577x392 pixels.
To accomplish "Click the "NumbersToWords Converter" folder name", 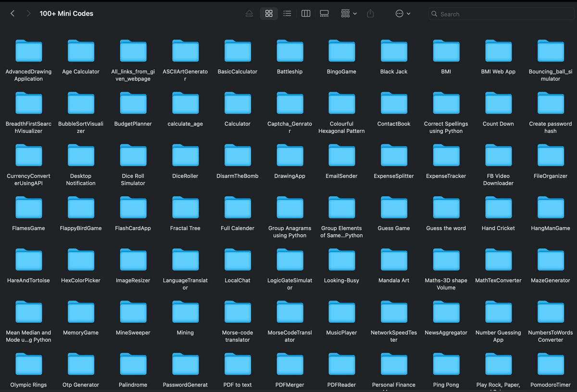I will tap(551, 336).
